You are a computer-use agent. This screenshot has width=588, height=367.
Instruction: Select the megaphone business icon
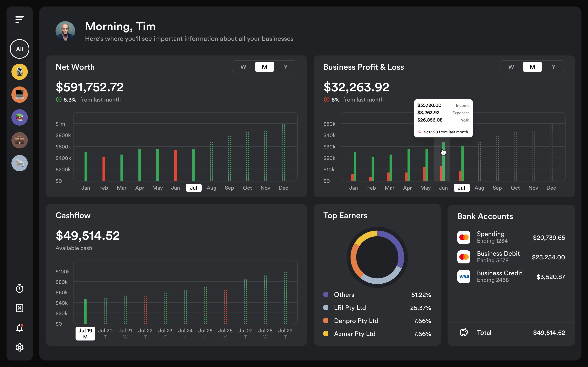coord(19,163)
